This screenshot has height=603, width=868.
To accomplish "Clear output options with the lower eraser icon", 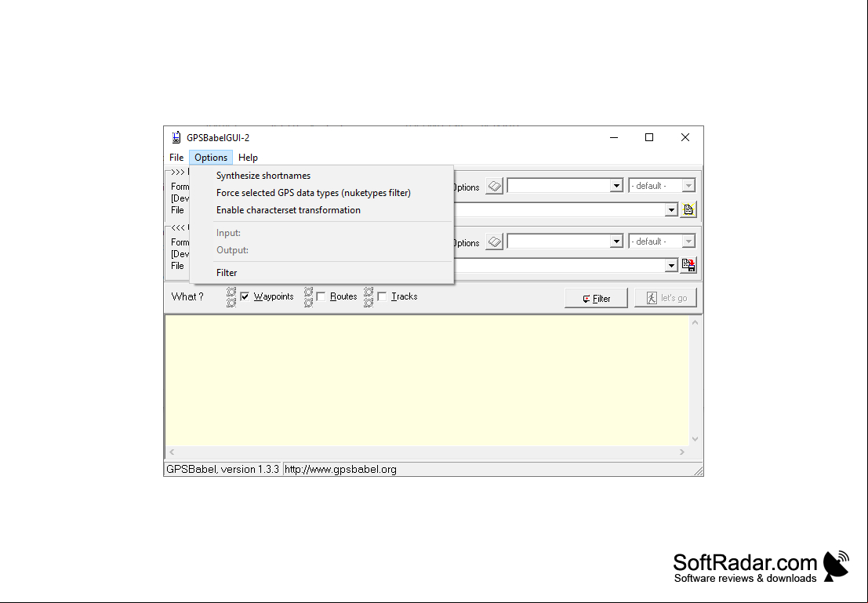I will 494,242.
